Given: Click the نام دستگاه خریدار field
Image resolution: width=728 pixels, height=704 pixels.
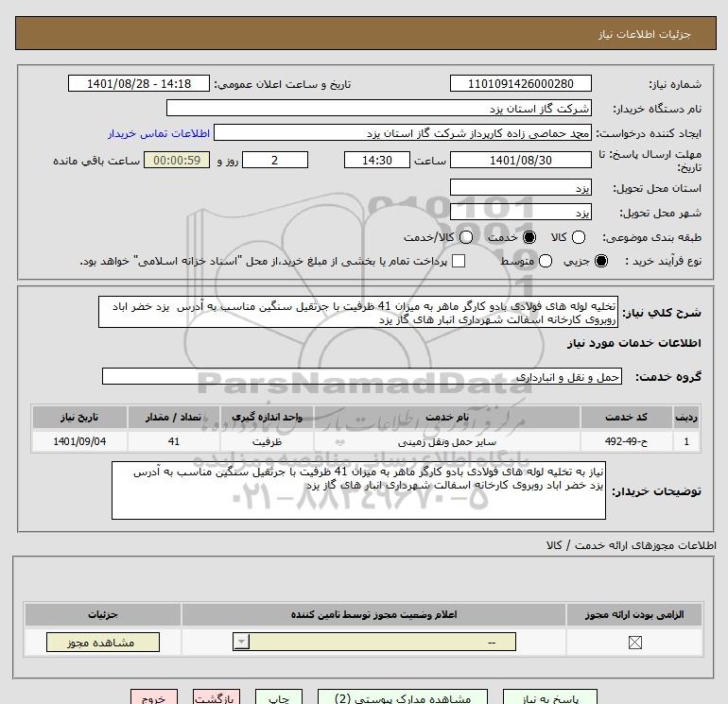Looking at the screenshot, I should tap(379, 108).
